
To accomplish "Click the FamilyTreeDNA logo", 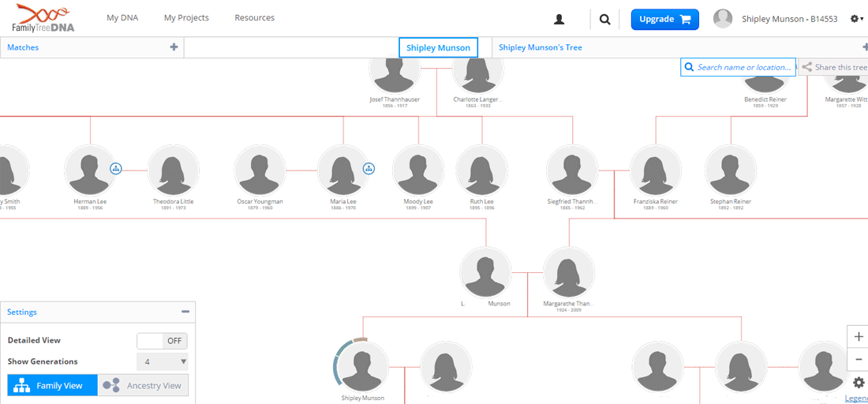I will coord(43,17).
